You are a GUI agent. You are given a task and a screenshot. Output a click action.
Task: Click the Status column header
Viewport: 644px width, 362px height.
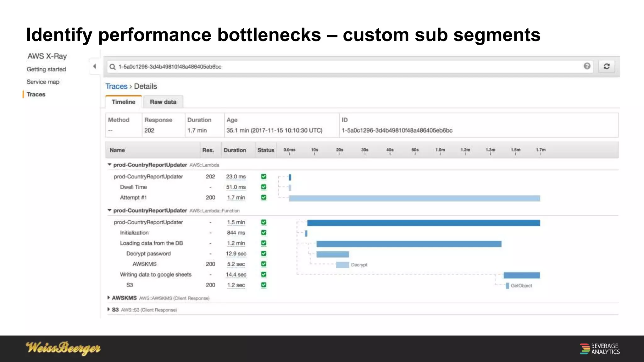point(266,150)
